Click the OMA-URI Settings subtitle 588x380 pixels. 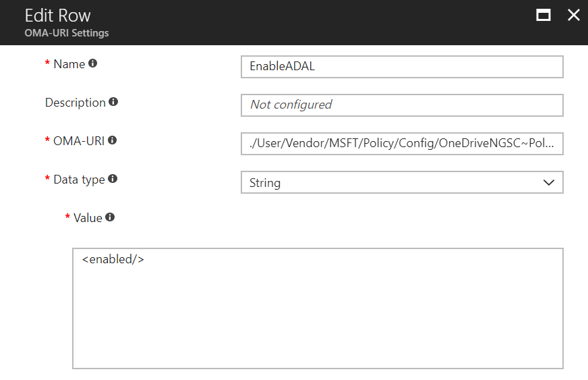[67, 33]
